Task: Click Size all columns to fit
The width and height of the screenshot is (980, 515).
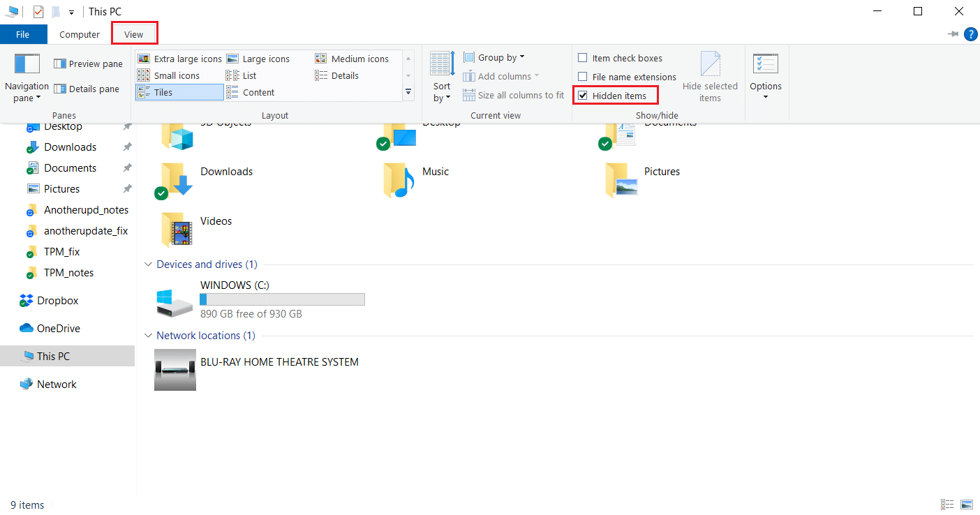Action: point(513,95)
